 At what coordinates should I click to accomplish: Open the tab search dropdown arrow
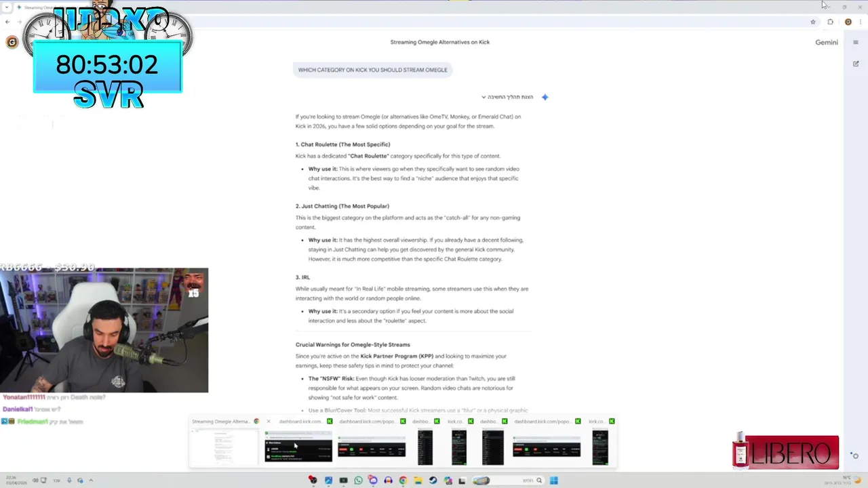click(7, 7)
